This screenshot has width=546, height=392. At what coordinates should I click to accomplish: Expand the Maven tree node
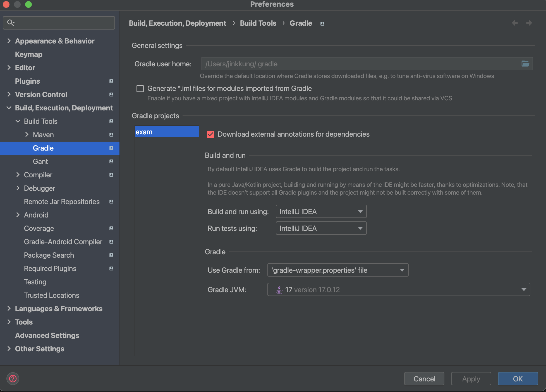27,135
